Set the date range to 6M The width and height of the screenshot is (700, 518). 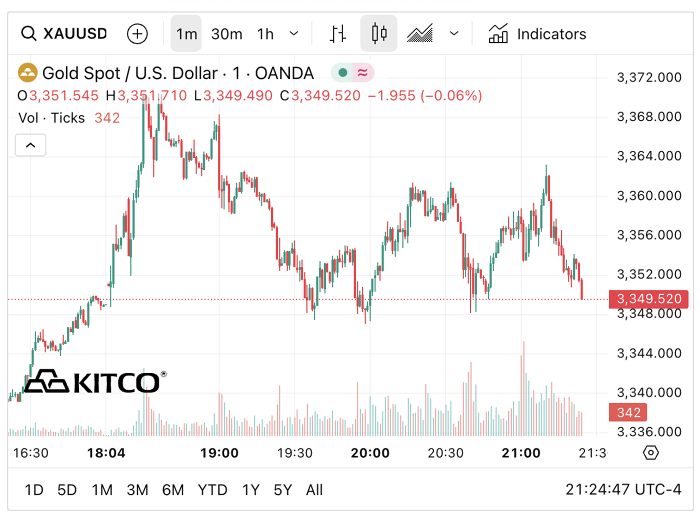coord(173,490)
